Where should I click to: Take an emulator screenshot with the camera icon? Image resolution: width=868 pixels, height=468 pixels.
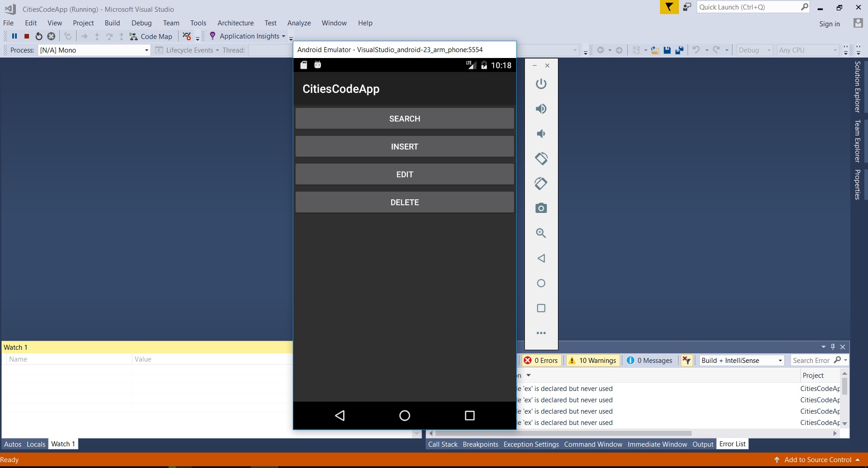(x=541, y=208)
